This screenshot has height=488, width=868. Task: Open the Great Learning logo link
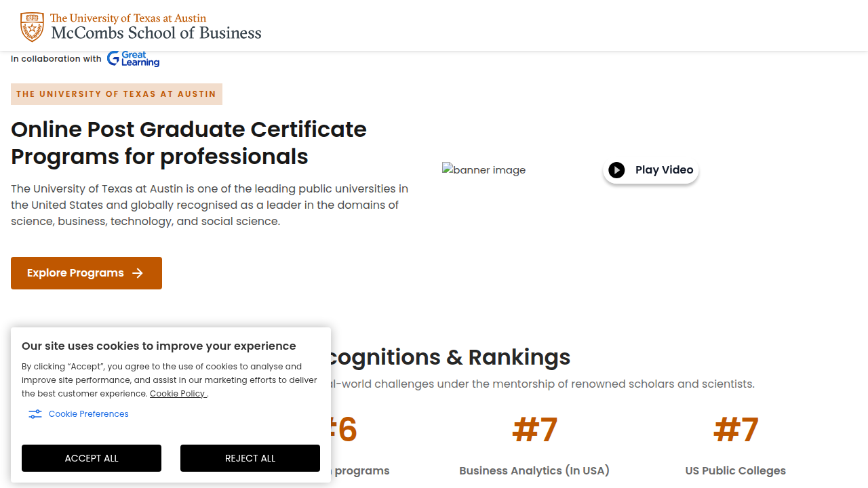click(133, 59)
